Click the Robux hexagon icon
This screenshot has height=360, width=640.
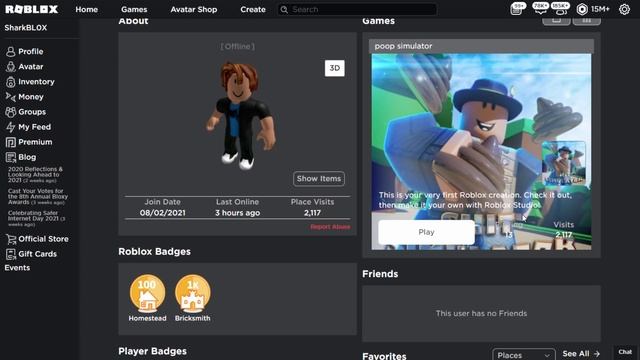tap(582, 9)
